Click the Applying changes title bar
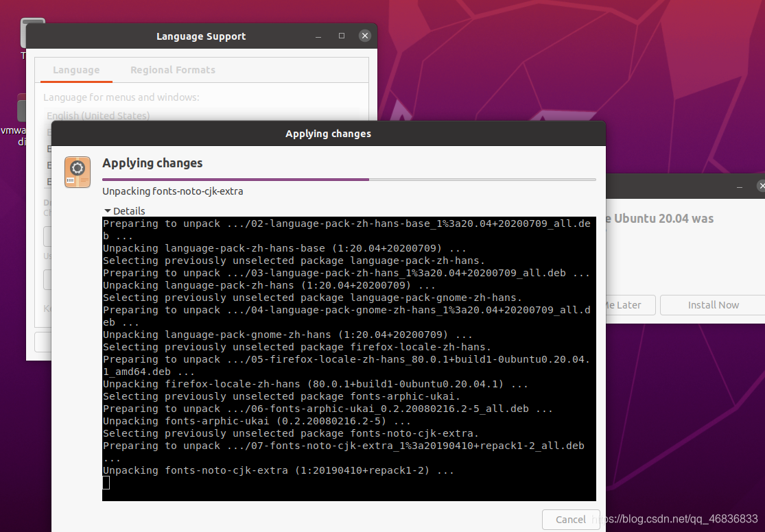 pos(329,134)
